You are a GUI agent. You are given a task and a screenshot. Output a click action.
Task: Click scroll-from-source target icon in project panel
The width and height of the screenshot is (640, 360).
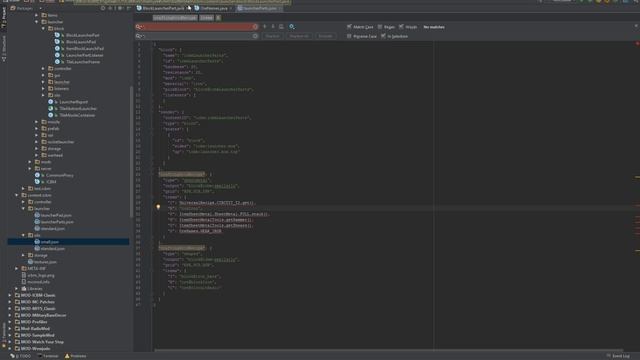tap(103, 8)
